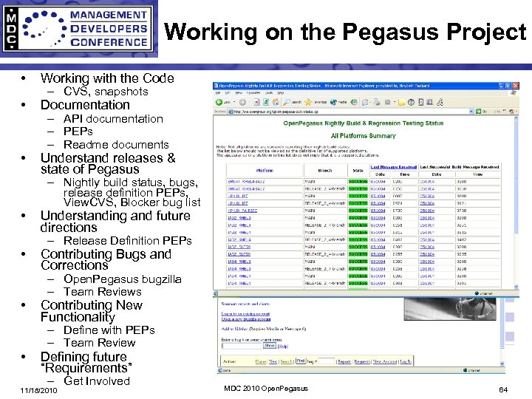Open the Tools menu in Internet Explorer
The height and width of the screenshot is (399, 532).
tap(270, 92)
